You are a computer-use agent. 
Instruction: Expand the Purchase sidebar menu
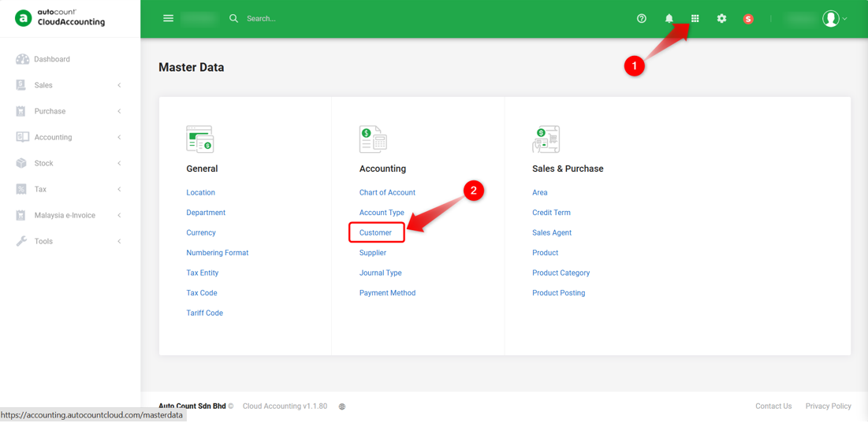point(69,111)
